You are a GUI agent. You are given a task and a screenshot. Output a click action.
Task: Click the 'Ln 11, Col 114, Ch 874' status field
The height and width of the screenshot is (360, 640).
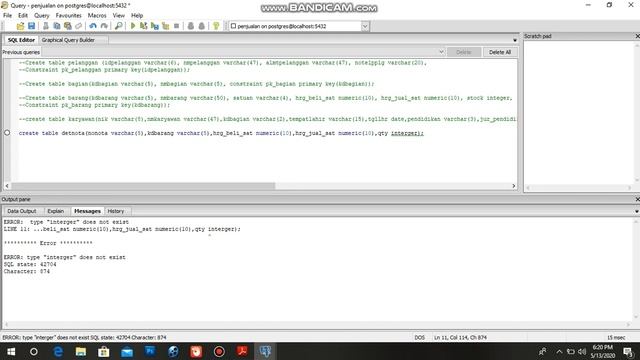point(460,338)
